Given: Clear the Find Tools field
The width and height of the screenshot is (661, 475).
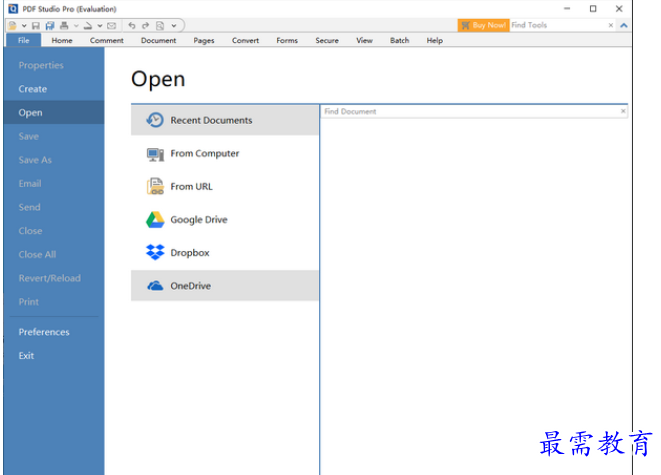Looking at the screenshot, I should click(x=610, y=25).
